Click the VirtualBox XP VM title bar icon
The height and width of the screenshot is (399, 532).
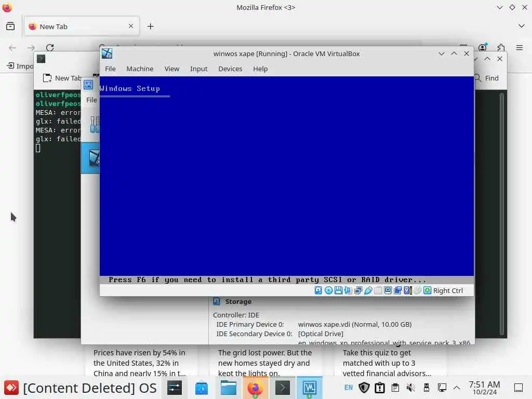tap(107, 54)
